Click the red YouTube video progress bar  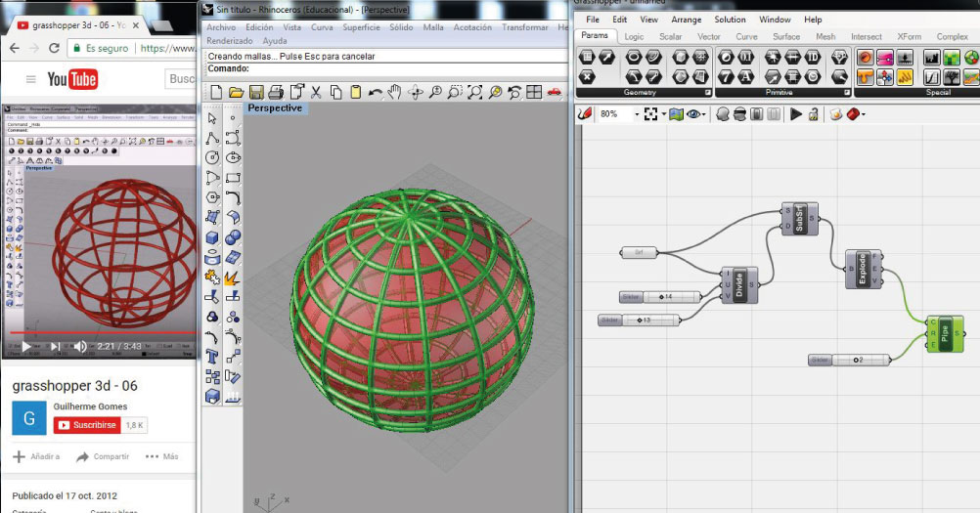coord(101,333)
